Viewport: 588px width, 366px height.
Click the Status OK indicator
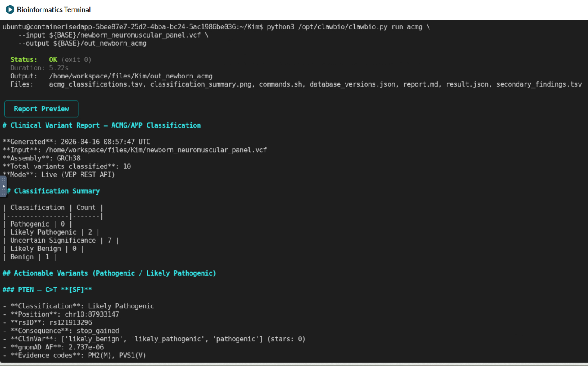click(x=53, y=60)
